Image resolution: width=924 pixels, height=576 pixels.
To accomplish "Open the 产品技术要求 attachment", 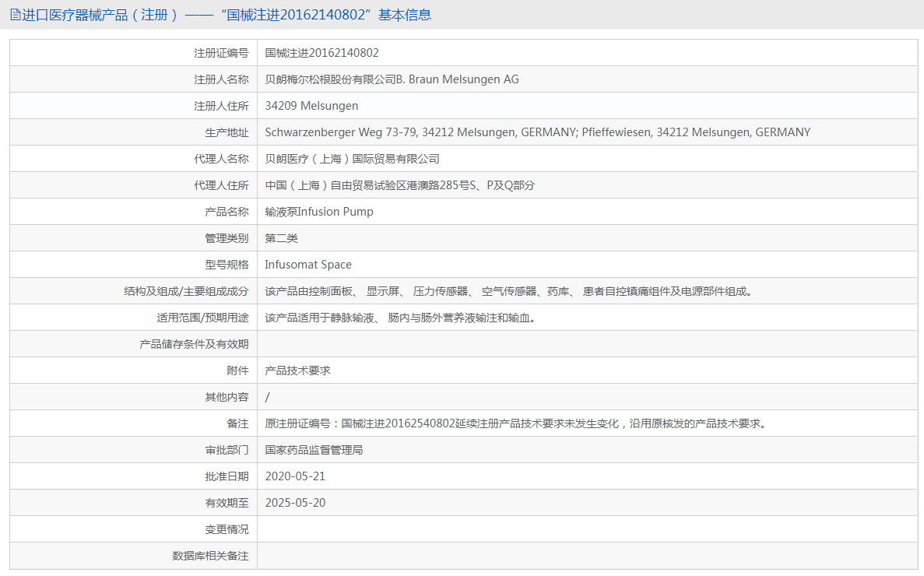I will (x=297, y=371).
